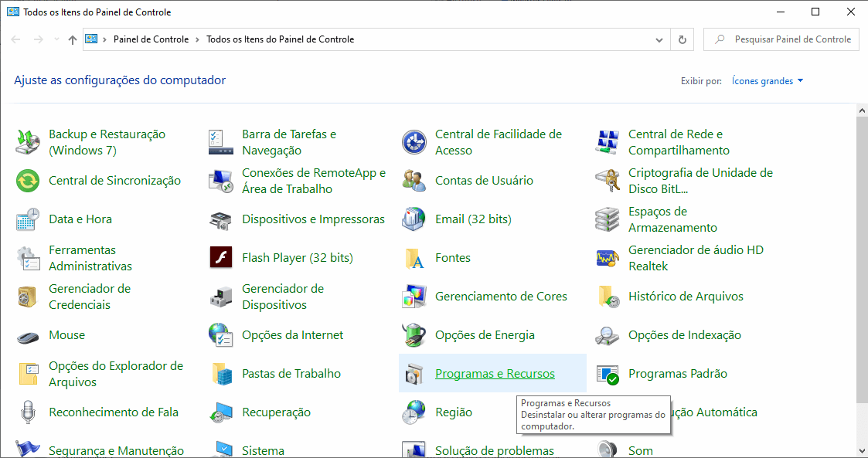Open Barra de Tarefas e Navegação icon

(x=221, y=142)
